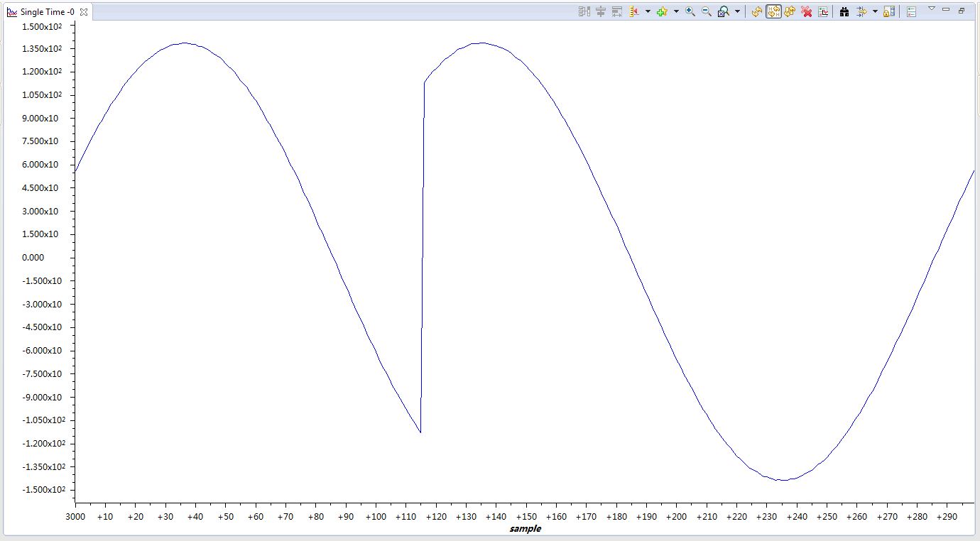
Task: Click the negative '-4.500x10' y-axis label
Action: 42,327
